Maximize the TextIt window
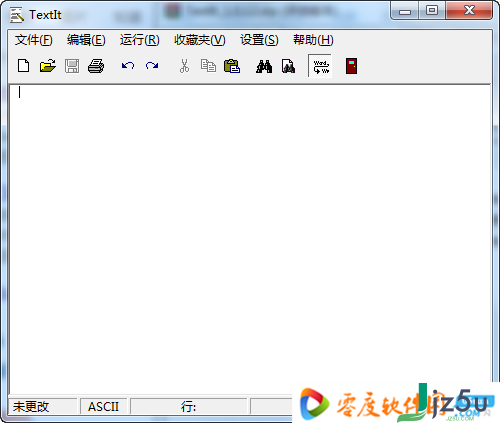 tap(432, 11)
